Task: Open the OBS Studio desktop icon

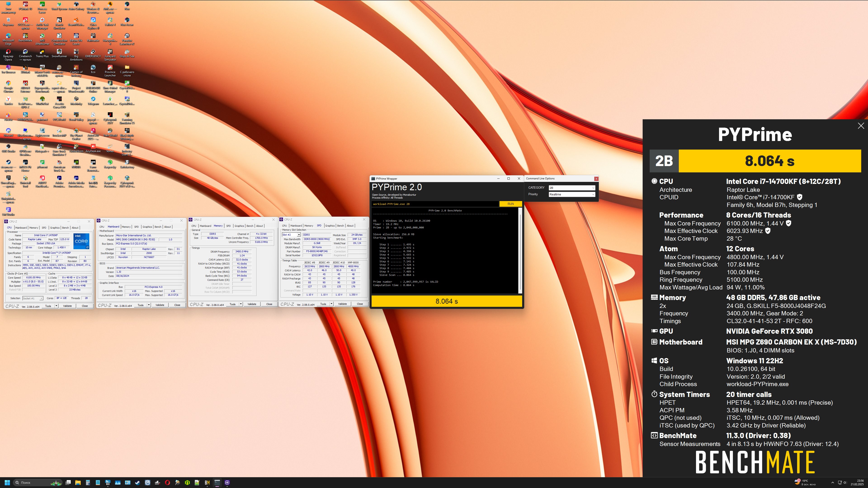Action: tap(8, 148)
